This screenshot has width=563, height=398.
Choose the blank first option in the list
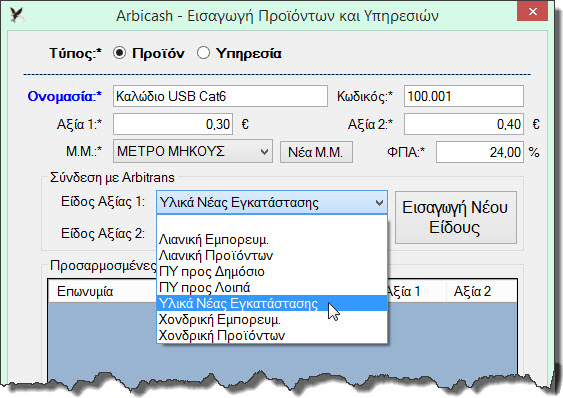(x=272, y=223)
